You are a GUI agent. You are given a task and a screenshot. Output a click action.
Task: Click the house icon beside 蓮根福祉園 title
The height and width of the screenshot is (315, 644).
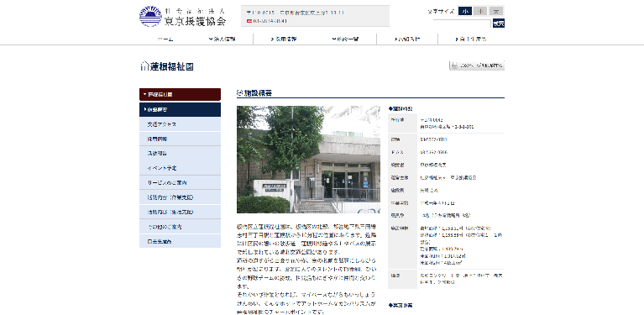coord(144,66)
